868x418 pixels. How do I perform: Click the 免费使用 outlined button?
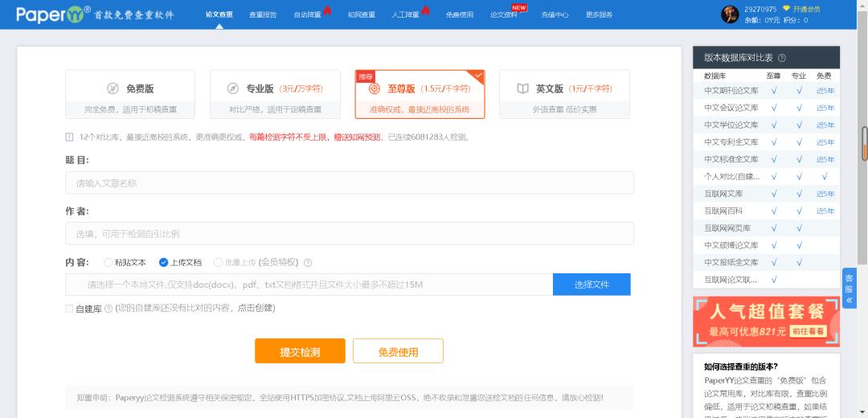pyautogui.click(x=398, y=351)
